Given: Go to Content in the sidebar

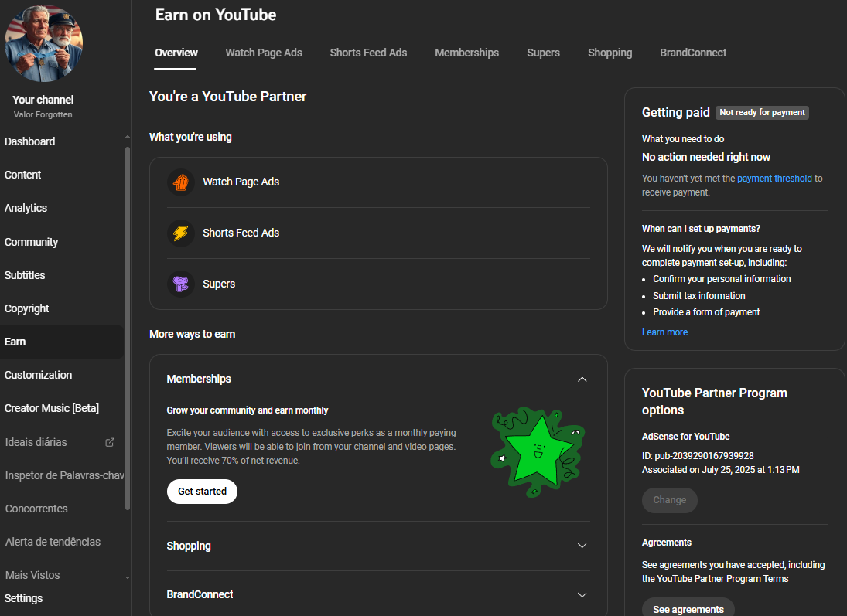Looking at the screenshot, I should point(22,175).
